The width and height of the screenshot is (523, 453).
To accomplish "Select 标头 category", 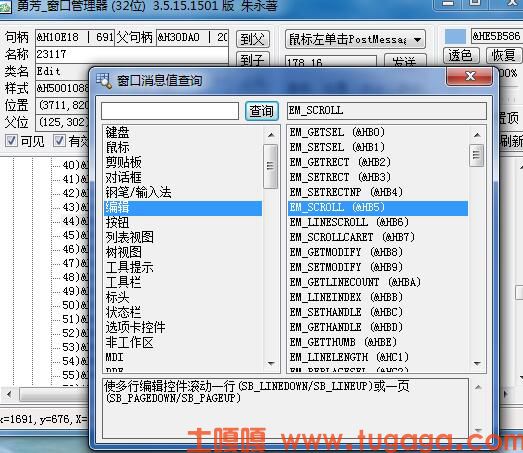I will click(x=183, y=297).
